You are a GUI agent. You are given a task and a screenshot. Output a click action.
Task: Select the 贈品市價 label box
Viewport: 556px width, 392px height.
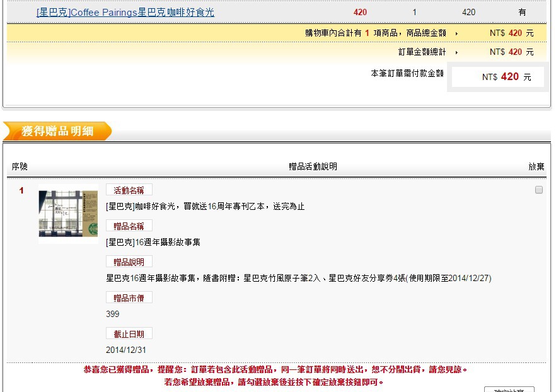(x=129, y=297)
